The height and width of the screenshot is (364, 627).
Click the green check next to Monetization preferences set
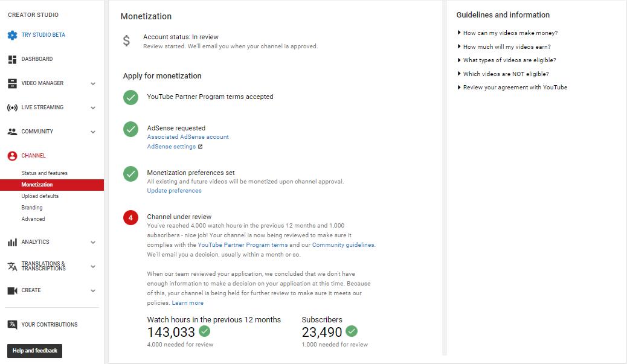[x=130, y=174]
